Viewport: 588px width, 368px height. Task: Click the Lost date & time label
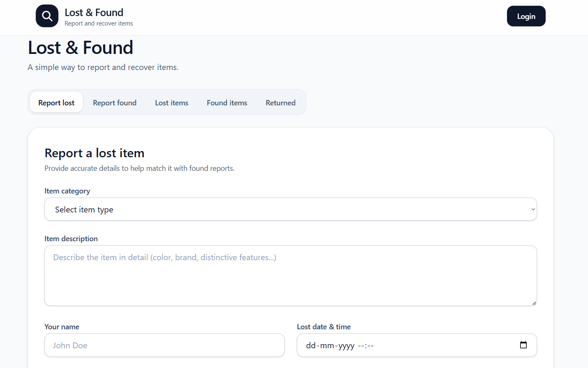point(324,327)
